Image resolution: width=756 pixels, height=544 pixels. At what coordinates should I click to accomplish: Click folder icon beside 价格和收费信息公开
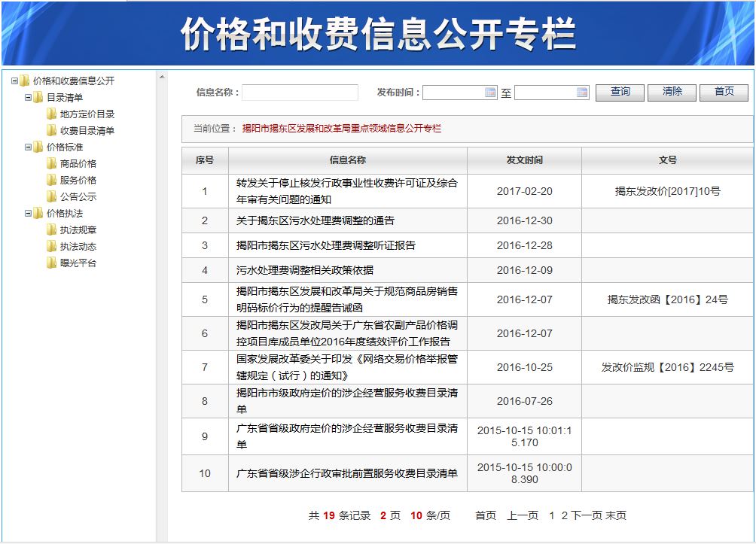(x=25, y=81)
